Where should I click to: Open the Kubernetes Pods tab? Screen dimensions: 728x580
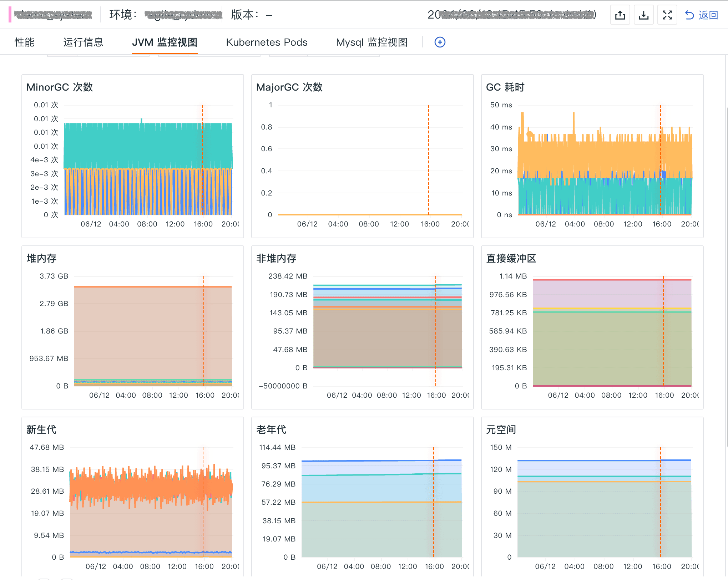tap(267, 42)
